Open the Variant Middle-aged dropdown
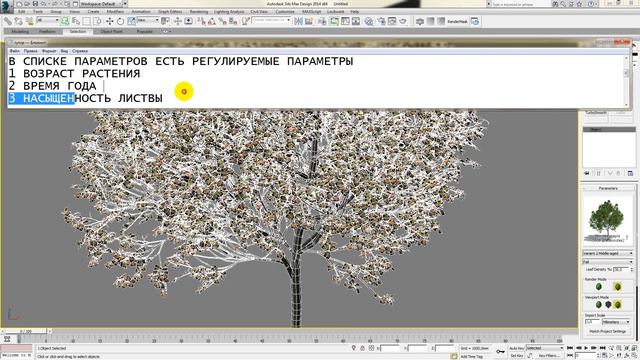The width and height of the screenshot is (640, 360). pos(608,253)
